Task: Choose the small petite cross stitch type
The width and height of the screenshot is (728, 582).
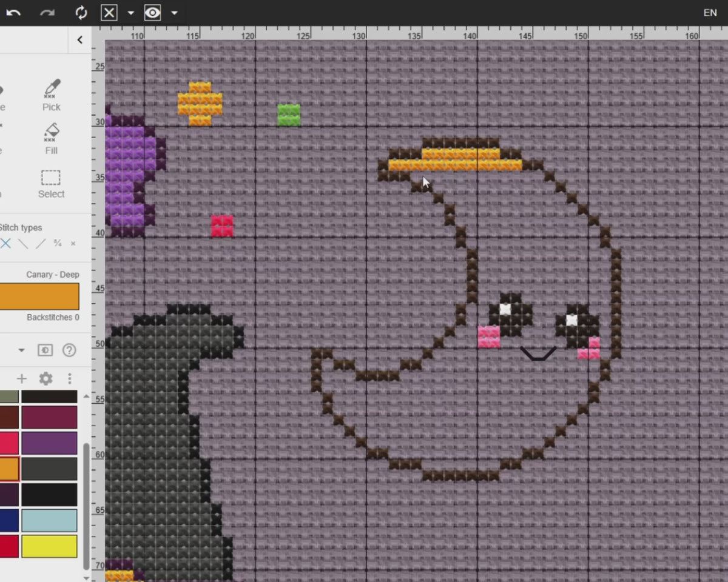Action: point(73,244)
